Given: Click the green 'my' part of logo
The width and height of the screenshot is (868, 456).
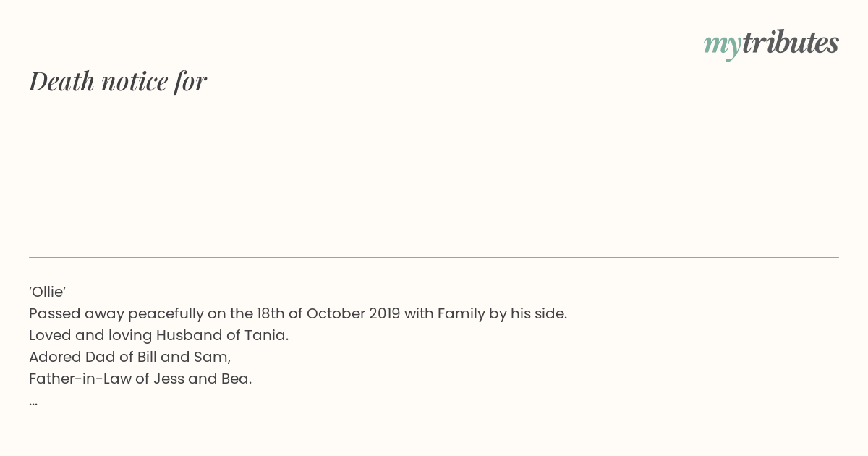Looking at the screenshot, I should 723,46.
